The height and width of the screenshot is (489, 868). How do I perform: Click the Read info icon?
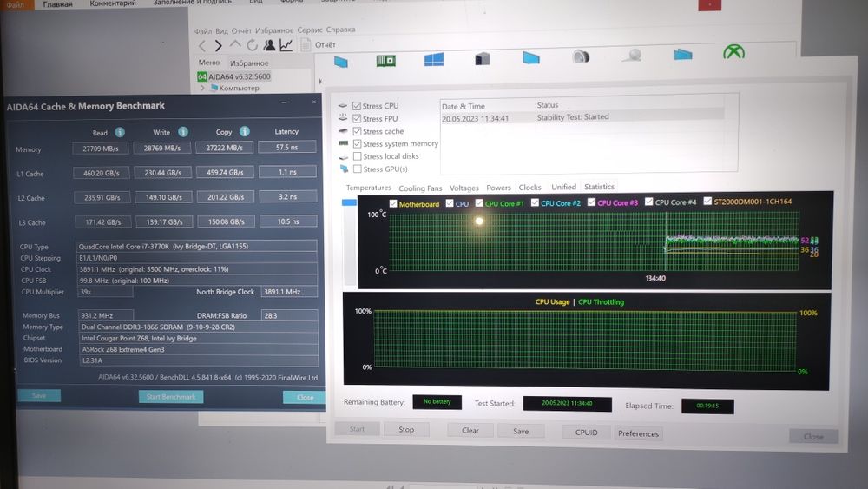120,132
